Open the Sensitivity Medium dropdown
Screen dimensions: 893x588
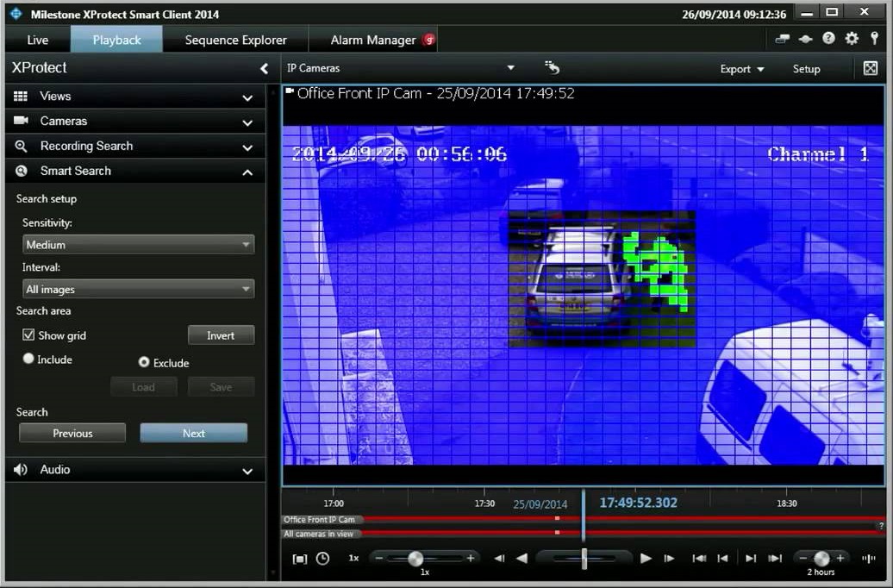[x=139, y=245]
